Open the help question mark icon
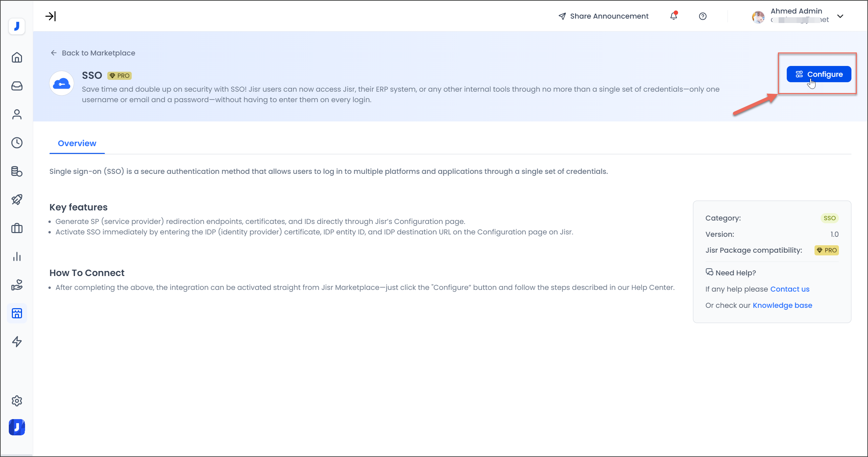This screenshot has width=868, height=457. click(x=702, y=16)
